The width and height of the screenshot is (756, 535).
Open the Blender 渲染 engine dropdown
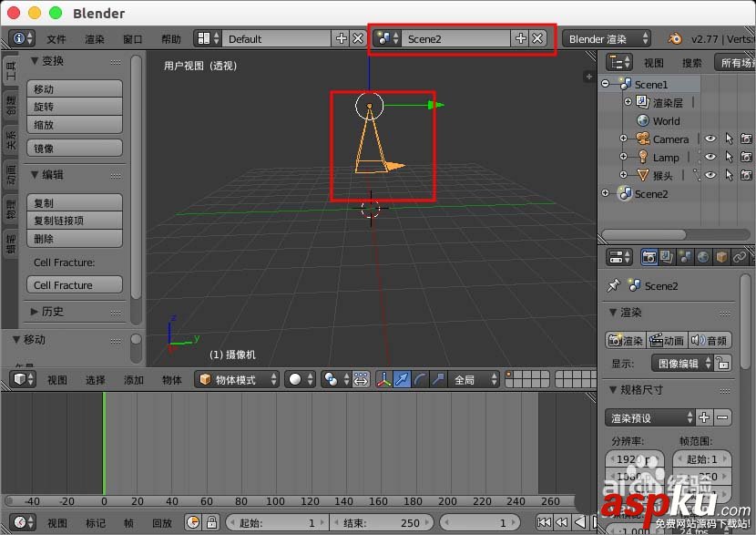pyautogui.click(x=606, y=38)
